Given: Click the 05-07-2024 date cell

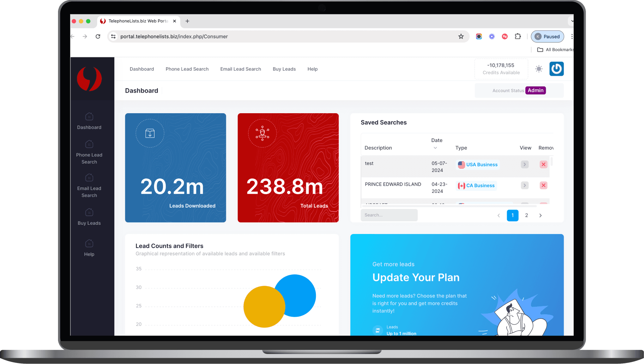Looking at the screenshot, I should click(x=439, y=167).
